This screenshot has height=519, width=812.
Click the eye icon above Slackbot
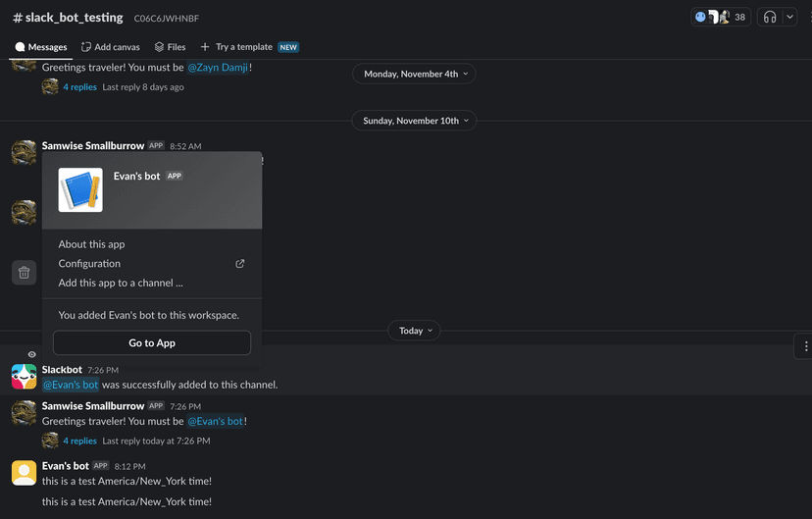point(31,354)
